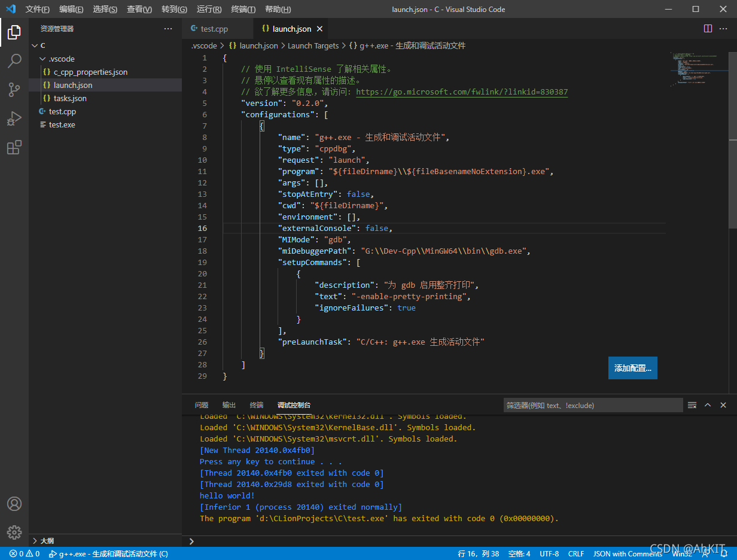Open editor More Actions ellipsis
Viewport: 737px width, 560px height.
coord(724,29)
